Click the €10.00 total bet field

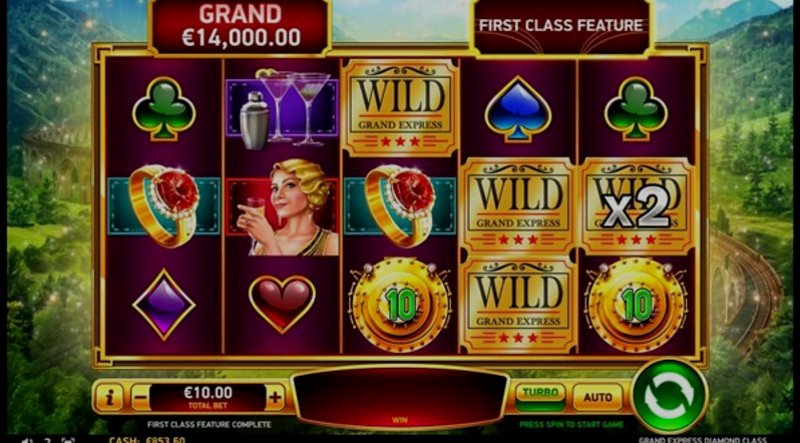pyautogui.click(x=208, y=397)
